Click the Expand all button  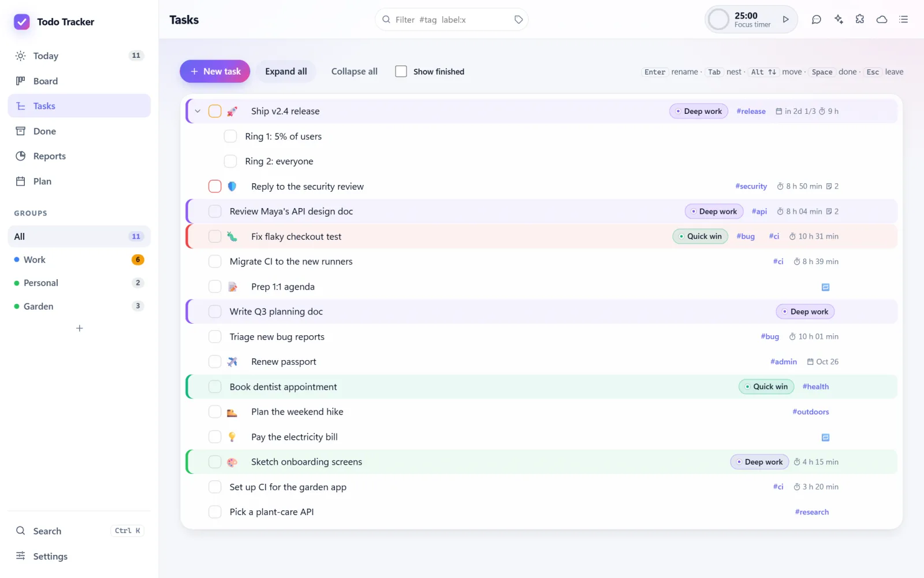[286, 72]
